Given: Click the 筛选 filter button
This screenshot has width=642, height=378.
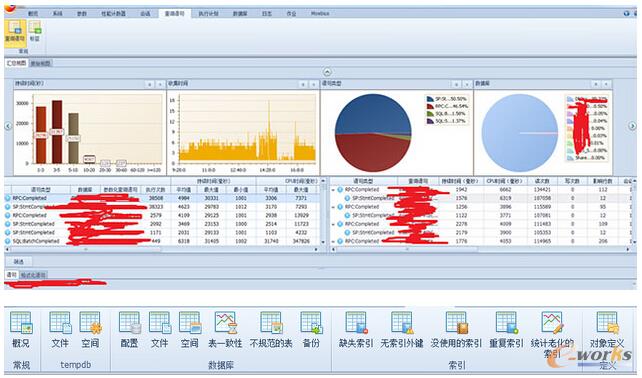Looking at the screenshot, I should click(19, 261).
